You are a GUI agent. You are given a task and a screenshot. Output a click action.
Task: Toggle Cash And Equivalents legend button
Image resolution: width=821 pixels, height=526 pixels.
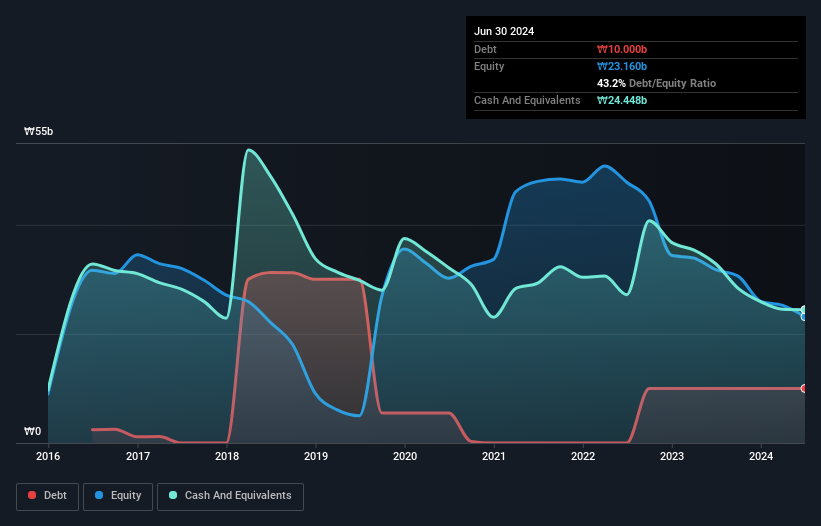230,496
